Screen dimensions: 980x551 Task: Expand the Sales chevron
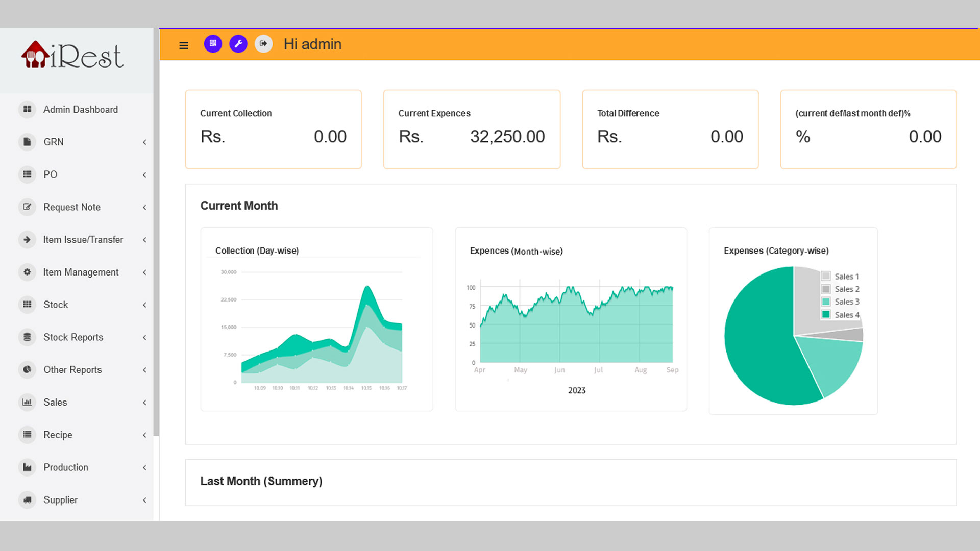(x=144, y=403)
